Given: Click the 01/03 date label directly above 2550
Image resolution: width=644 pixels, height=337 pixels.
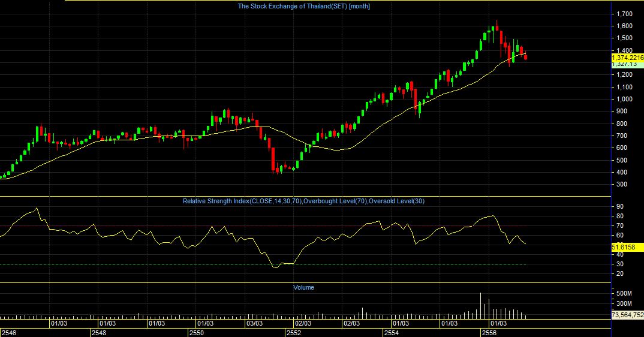Looking at the screenshot, I should click(x=206, y=323).
